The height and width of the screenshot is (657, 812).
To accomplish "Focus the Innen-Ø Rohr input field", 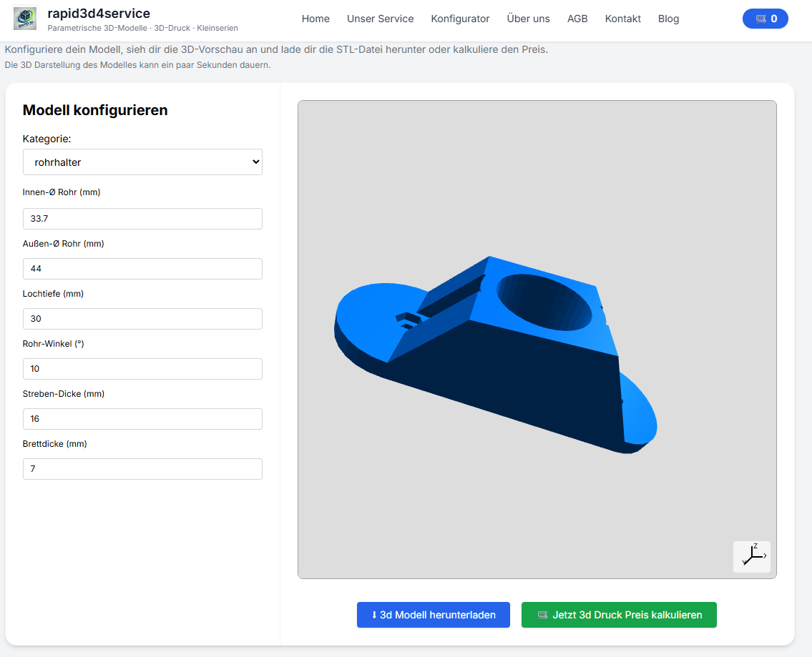I will [142, 219].
